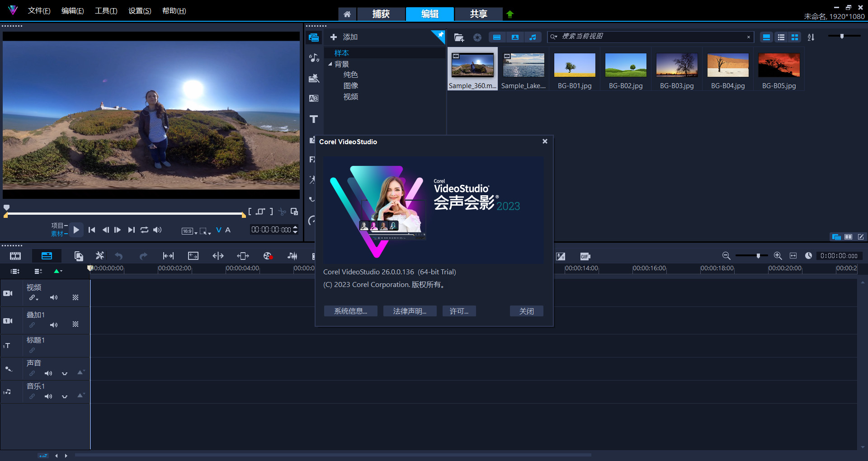
Task: Open the 文件(F) menu
Action: 39,10
